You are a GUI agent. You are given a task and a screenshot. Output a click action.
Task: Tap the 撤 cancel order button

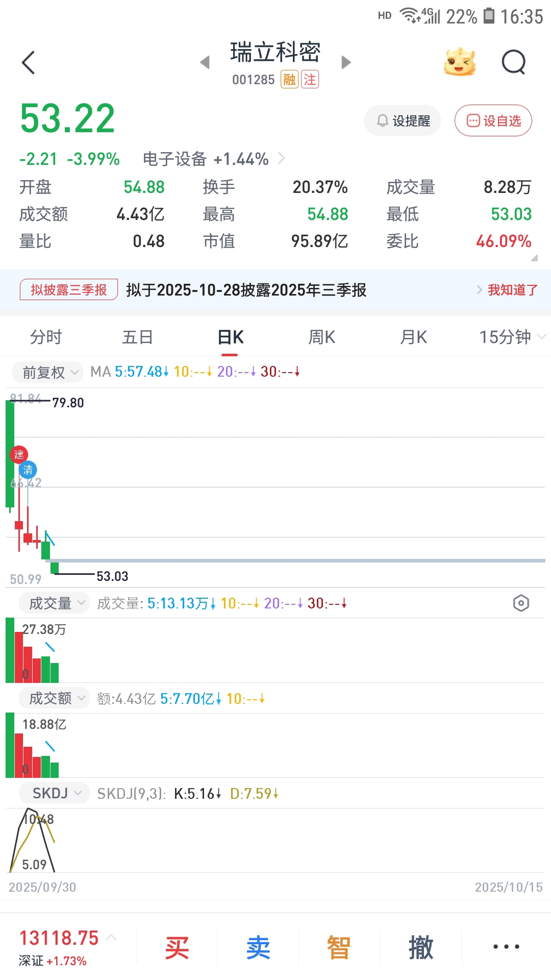(x=421, y=948)
